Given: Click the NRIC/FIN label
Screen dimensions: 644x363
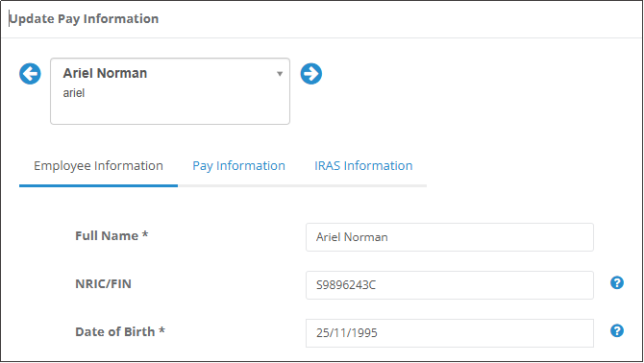Looking at the screenshot, I should click(103, 284).
